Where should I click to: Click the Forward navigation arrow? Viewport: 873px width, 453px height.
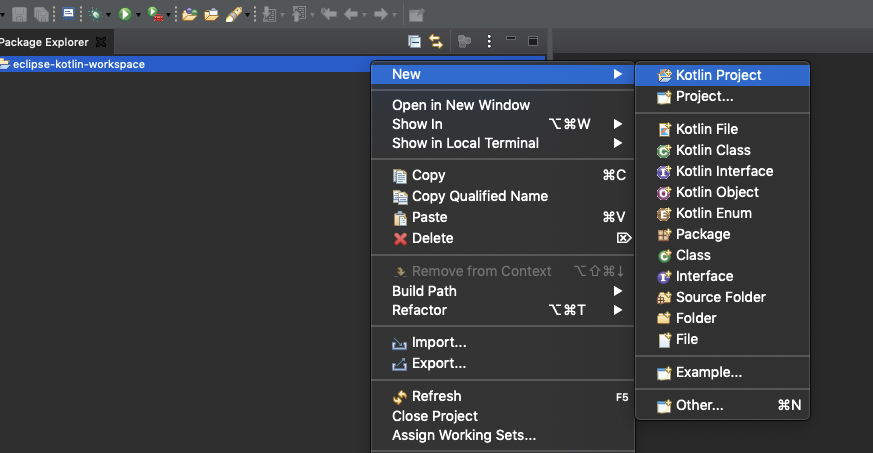(x=381, y=14)
